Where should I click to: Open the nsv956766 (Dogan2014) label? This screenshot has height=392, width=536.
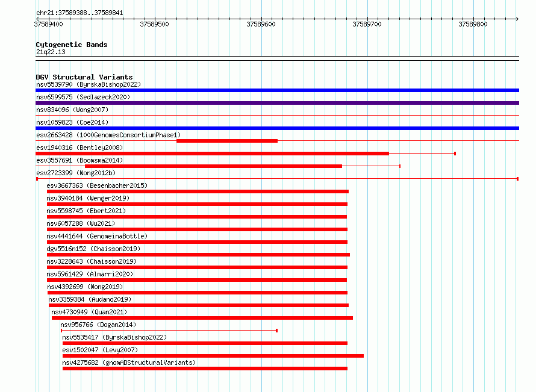coord(98,325)
